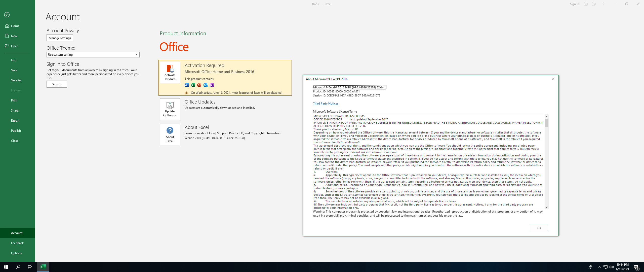This screenshot has height=272, width=644.
Task: Open the Third Party Notices link
Action: pyautogui.click(x=326, y=103)
